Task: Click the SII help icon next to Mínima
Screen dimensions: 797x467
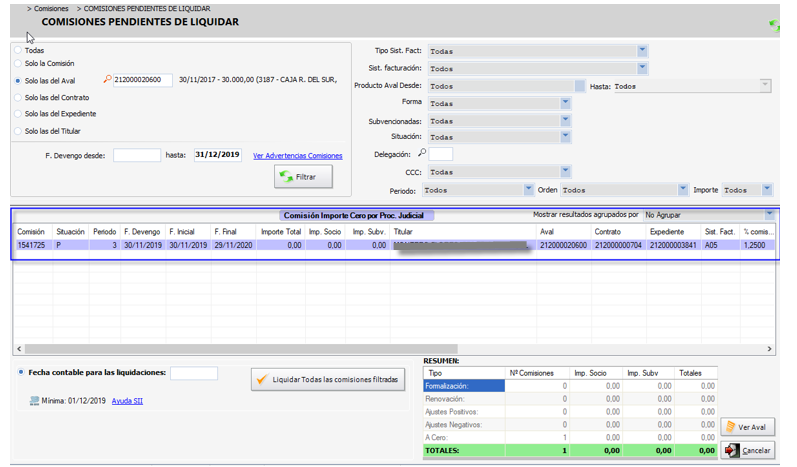Action: (x=35, y=401)
